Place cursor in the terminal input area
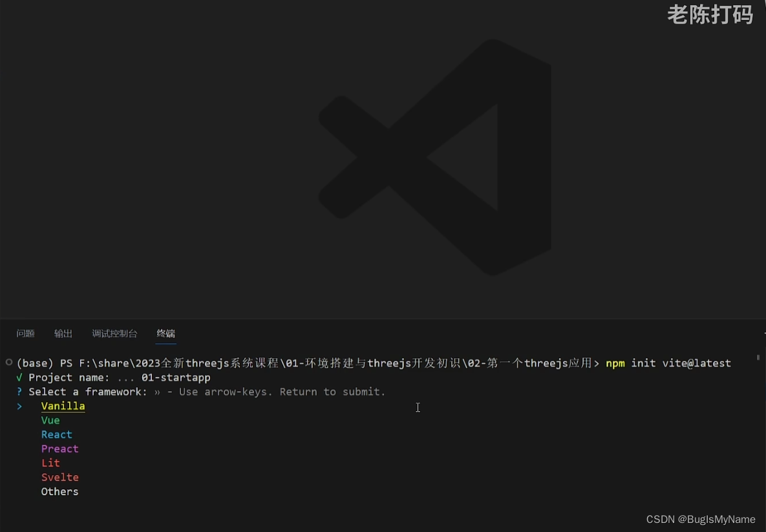The width and height of the screenshot is (766, 532). (x=418, y=407)
